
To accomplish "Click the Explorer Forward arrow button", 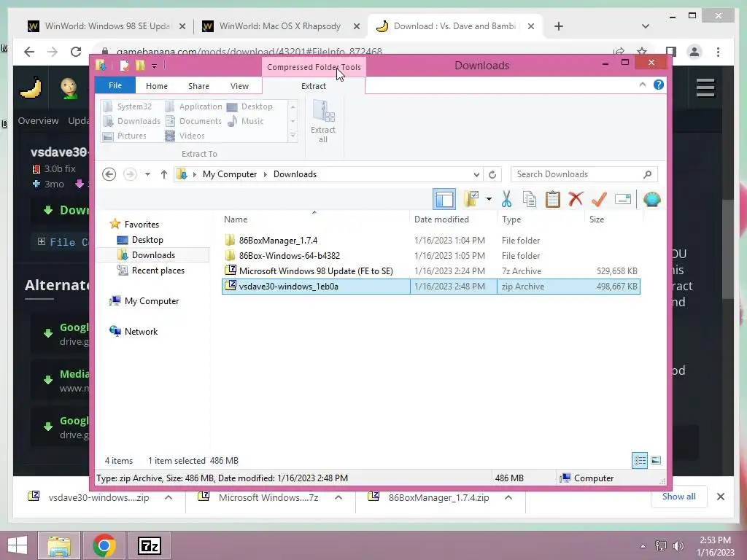I will pos(130,174).
